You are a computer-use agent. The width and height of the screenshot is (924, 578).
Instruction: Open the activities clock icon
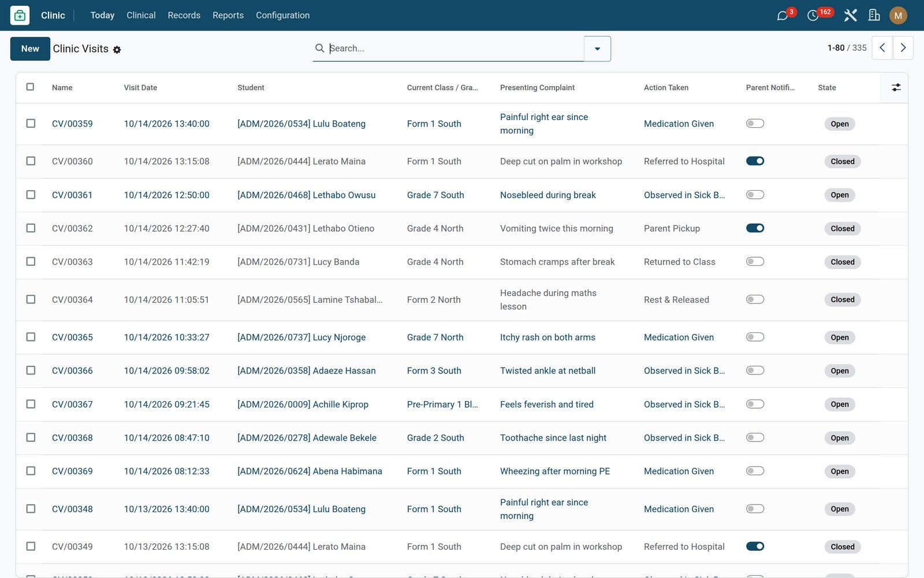tap(813, 16)
